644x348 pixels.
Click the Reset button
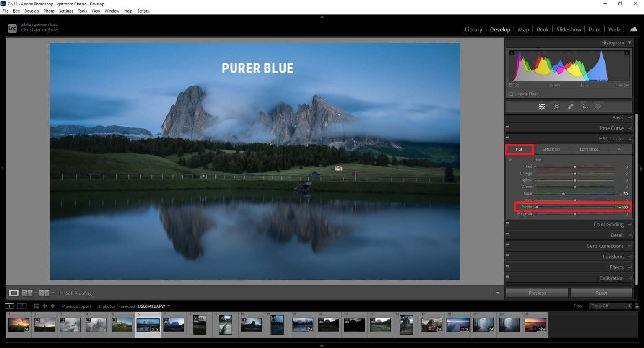click(601, 293)
